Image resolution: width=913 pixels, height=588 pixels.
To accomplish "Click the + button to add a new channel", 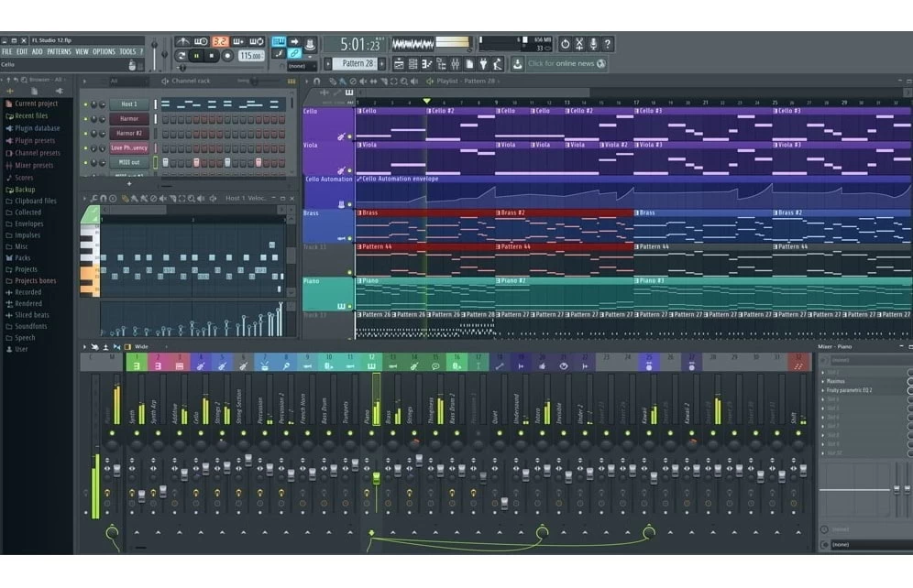I will [129, 184].
